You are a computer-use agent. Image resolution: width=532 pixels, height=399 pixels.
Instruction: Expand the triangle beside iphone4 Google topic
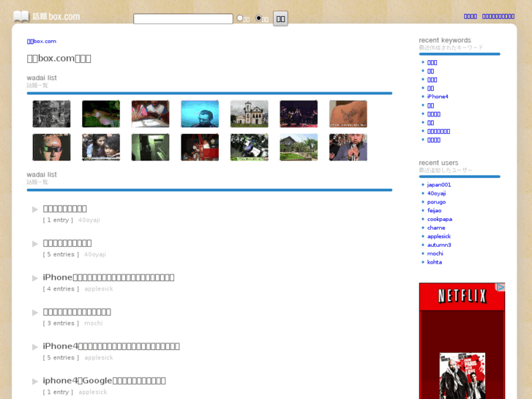click(35, 381)
